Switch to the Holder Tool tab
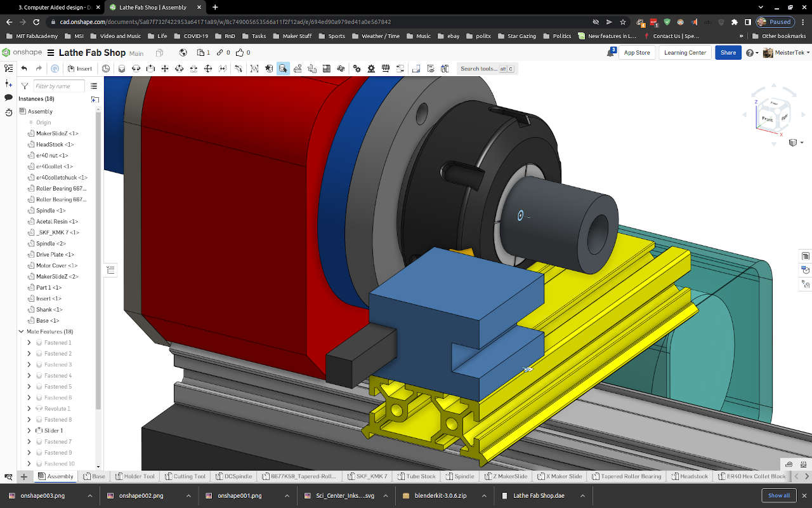Image resolution: width=812 pixels, height=508 pixels. 135,476
